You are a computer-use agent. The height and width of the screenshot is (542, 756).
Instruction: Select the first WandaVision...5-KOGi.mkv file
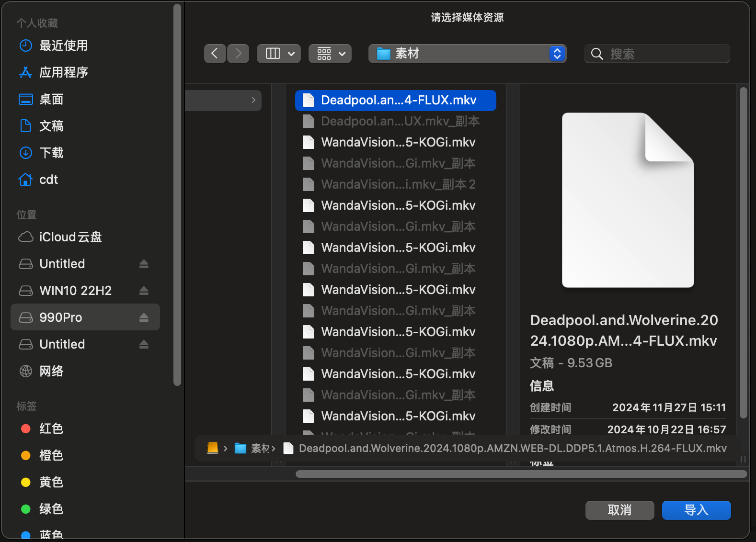pyautogui.click(x=396, y=142)
